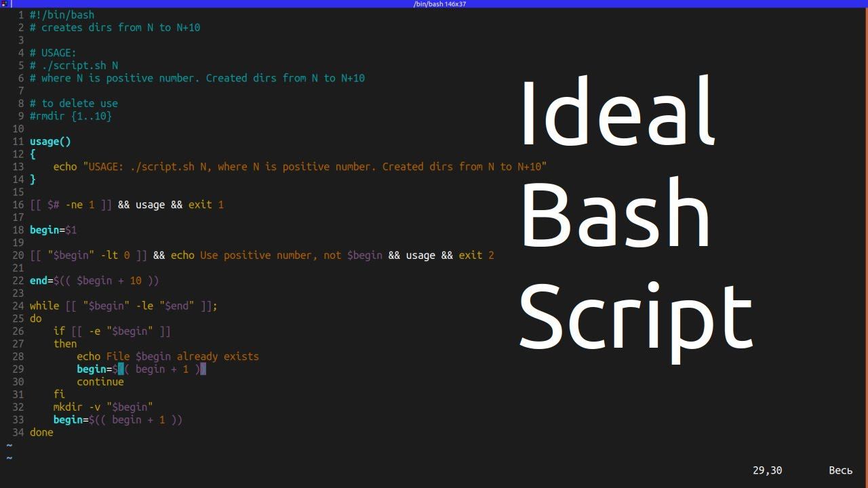Click the '/bin/bash 146x37' window title
The width and height of the screenshot is (868, 488).
(439, 4)
